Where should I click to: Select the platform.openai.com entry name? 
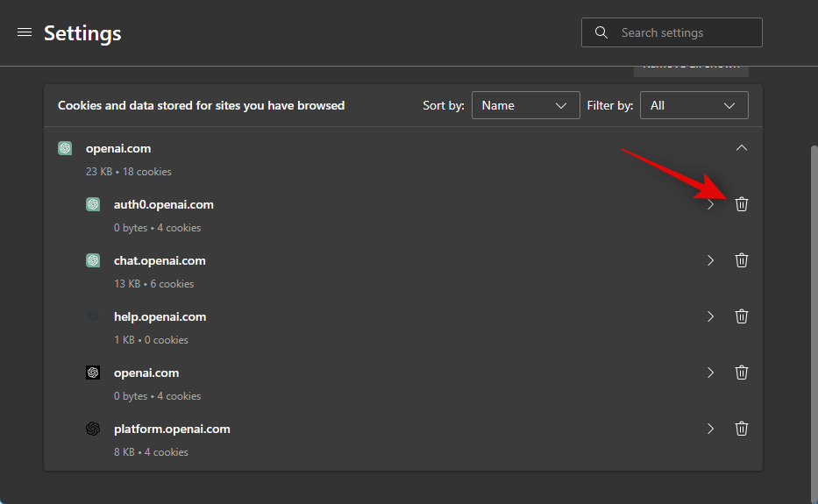172,429
